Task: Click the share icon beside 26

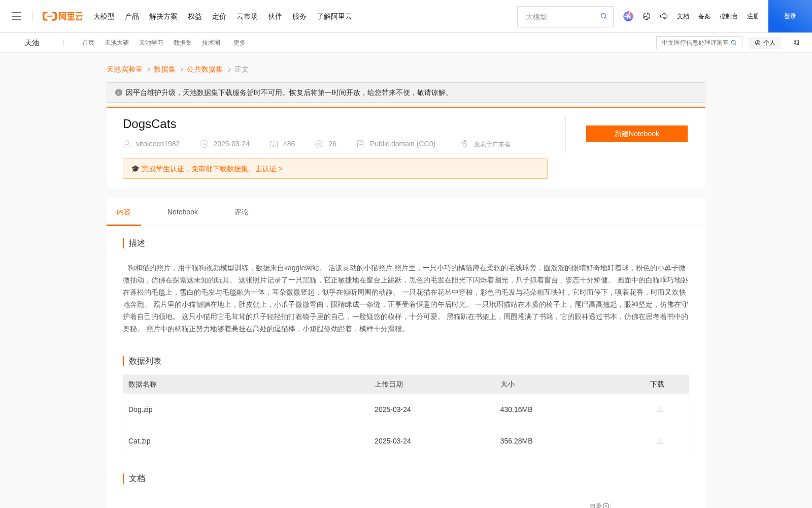Action: click(319, 144)
